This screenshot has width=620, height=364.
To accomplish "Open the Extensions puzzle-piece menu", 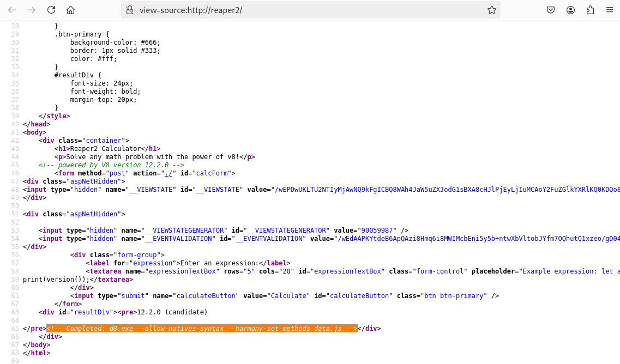I will coord(590,10).
